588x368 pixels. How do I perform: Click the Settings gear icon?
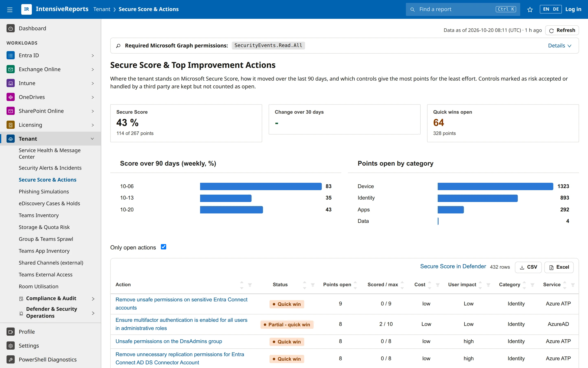10,346
